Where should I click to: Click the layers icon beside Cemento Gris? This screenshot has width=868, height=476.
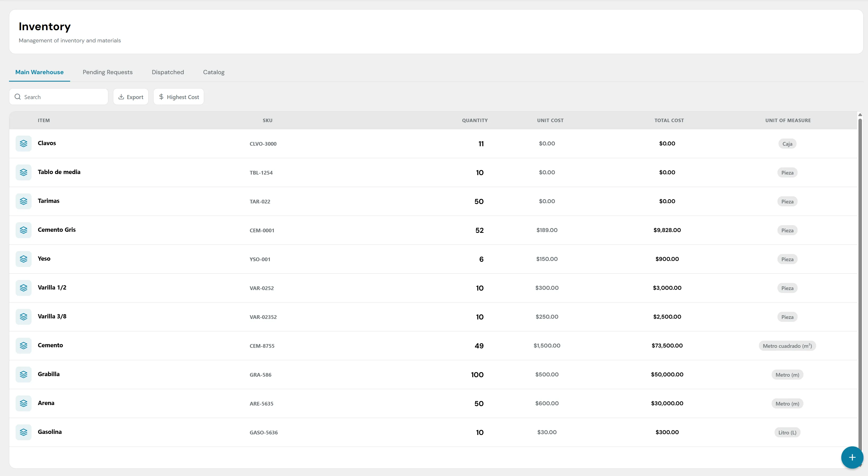[24, 230]
